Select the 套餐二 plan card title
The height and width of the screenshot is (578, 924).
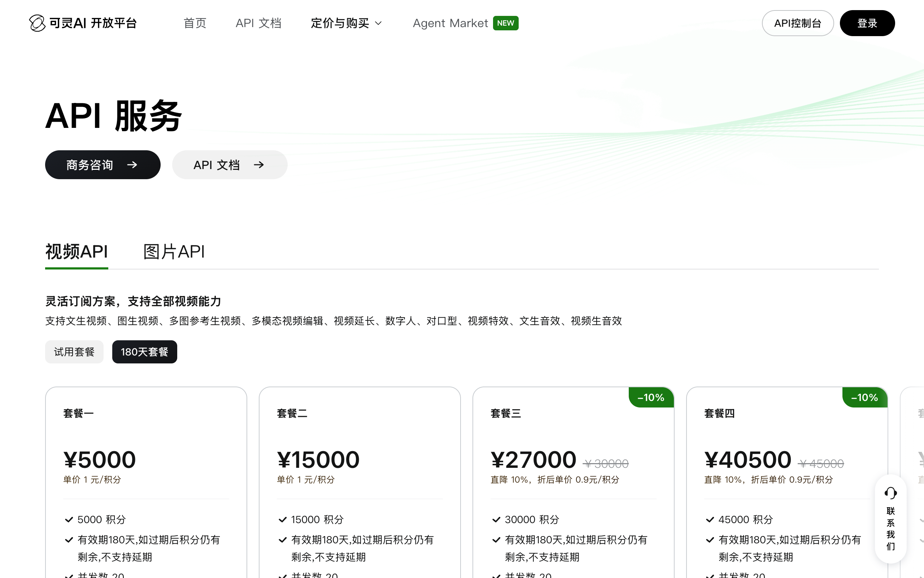292,413
